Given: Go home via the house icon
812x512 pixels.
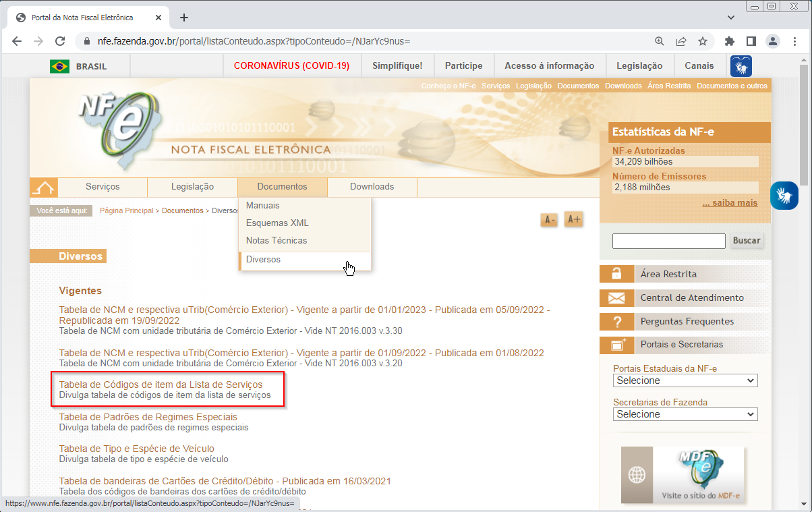Looking at the screenshot, I should point(44,187).
